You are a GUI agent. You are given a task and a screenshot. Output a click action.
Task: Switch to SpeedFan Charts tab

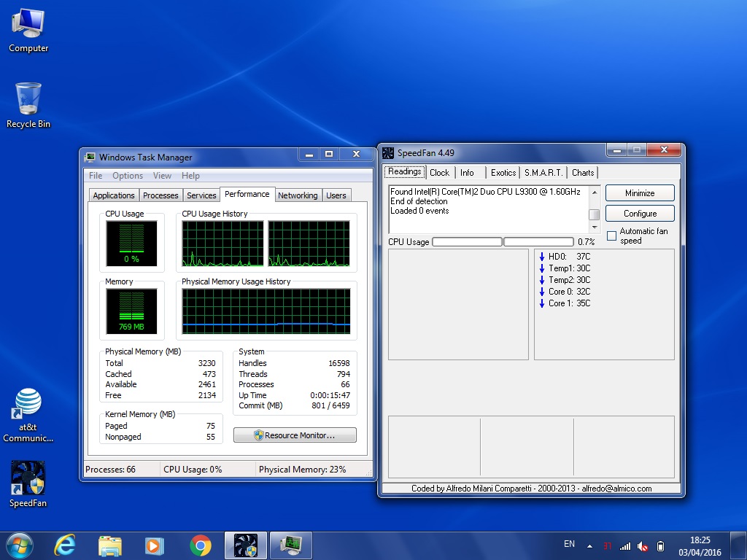coord(583,172)
